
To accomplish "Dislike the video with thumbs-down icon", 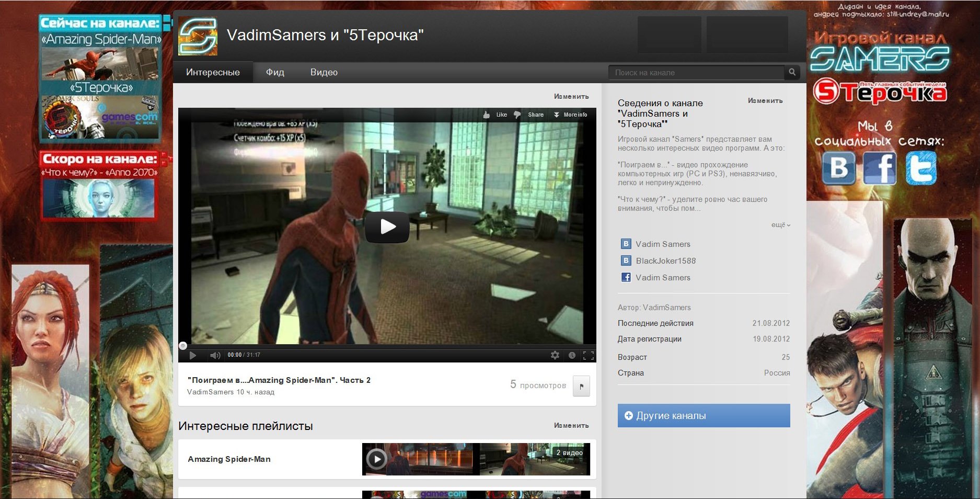I will coord(517,115).
